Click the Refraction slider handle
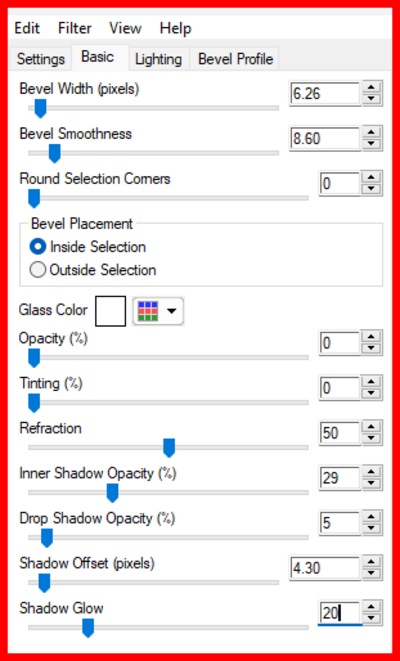400x661 pixels. click(x=169, y=448)
